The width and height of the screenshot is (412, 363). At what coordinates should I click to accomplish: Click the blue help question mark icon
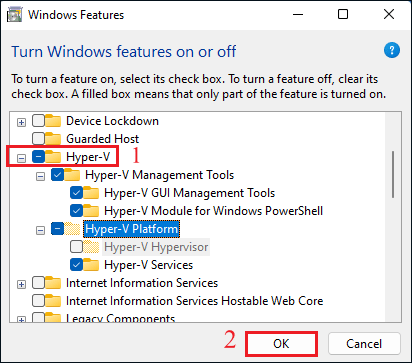[392, 51]
